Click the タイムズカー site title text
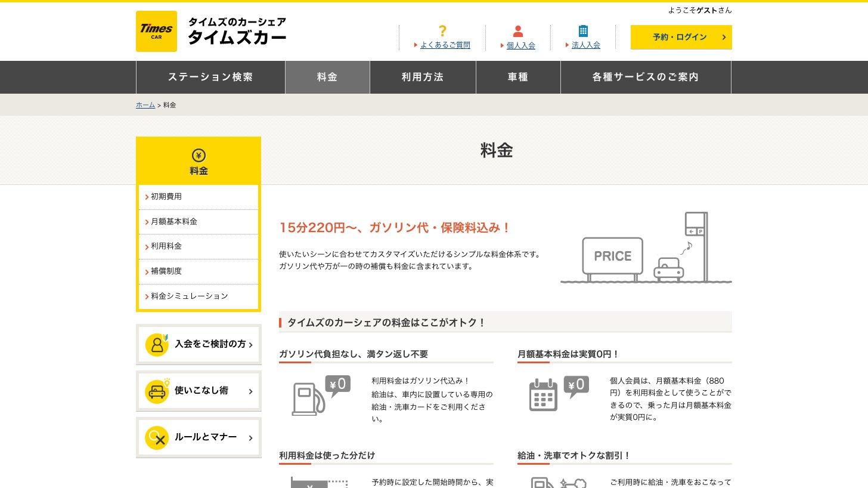The height and width of the screenshot is (488, 868). (x=237, y=38)
